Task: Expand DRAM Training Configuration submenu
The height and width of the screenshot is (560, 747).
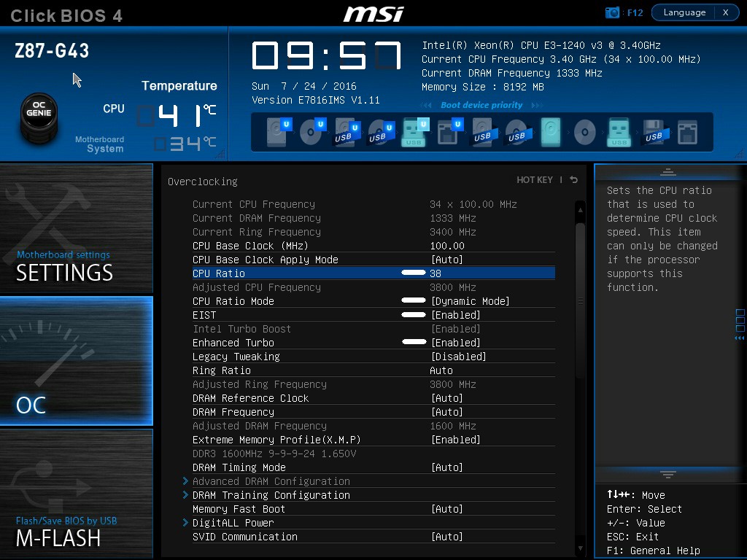Action: pyautogui.click(x=271, y=495)
